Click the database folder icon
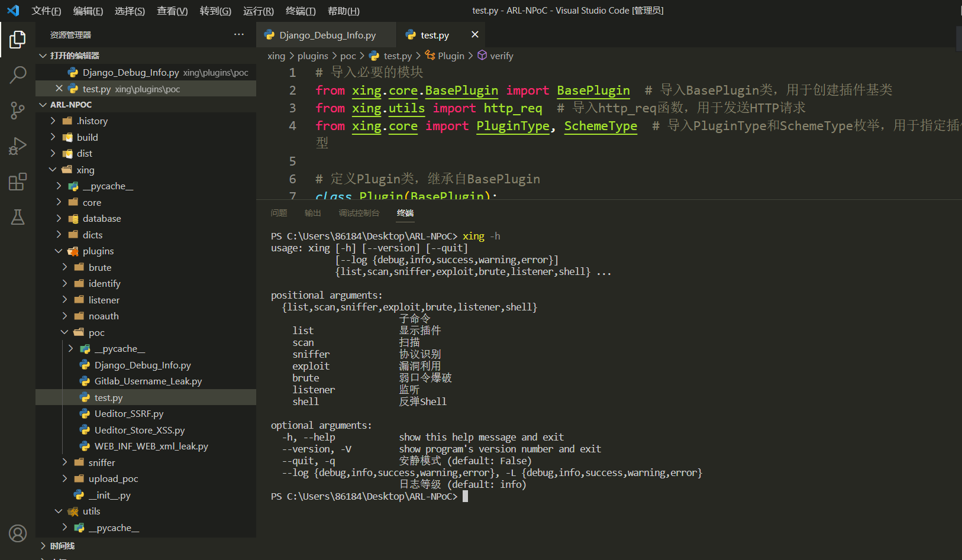This screenshot has height=560, width=962. [73, 218]
